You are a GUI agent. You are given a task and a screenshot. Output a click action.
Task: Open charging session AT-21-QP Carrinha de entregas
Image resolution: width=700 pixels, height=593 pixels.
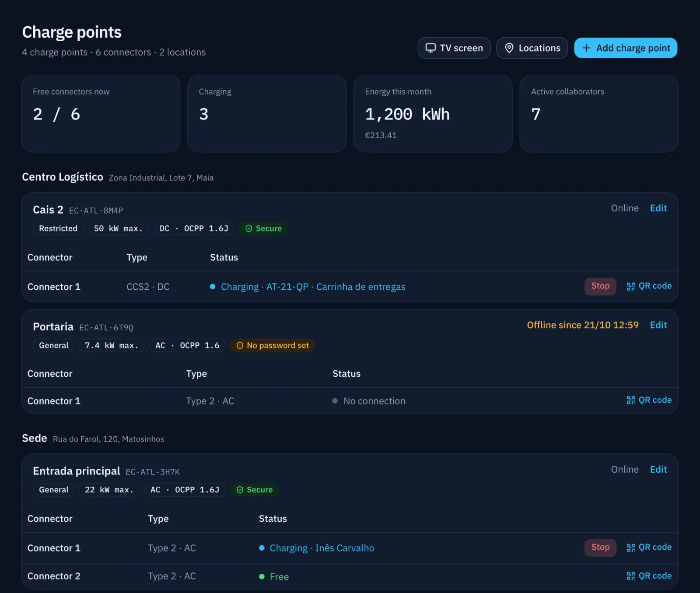pos(313,287)
